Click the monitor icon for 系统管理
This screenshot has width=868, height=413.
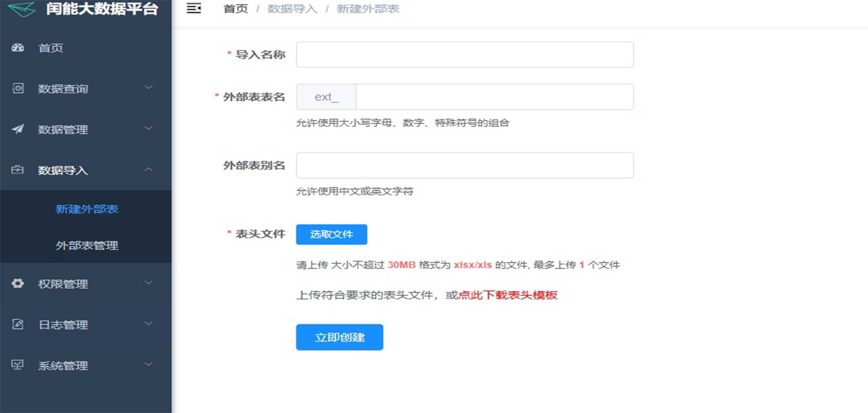pos(18,365)
